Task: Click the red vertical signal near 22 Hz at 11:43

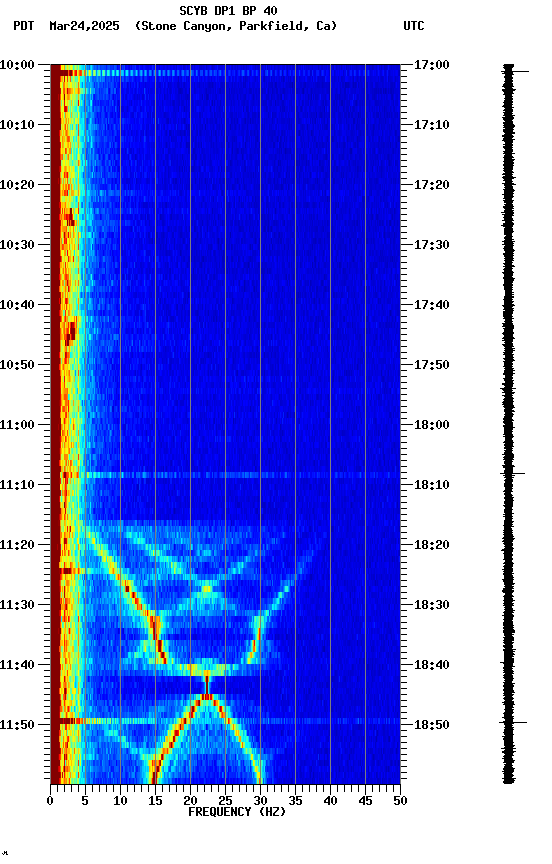Action: click(x=207, y=685)
